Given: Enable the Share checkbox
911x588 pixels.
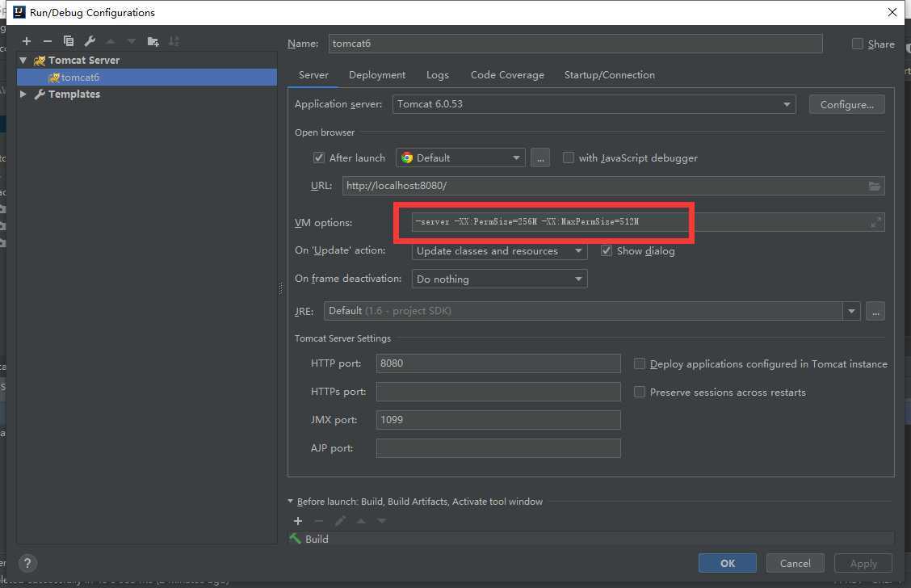Looking at the screenshot, I should coord(858,44).
